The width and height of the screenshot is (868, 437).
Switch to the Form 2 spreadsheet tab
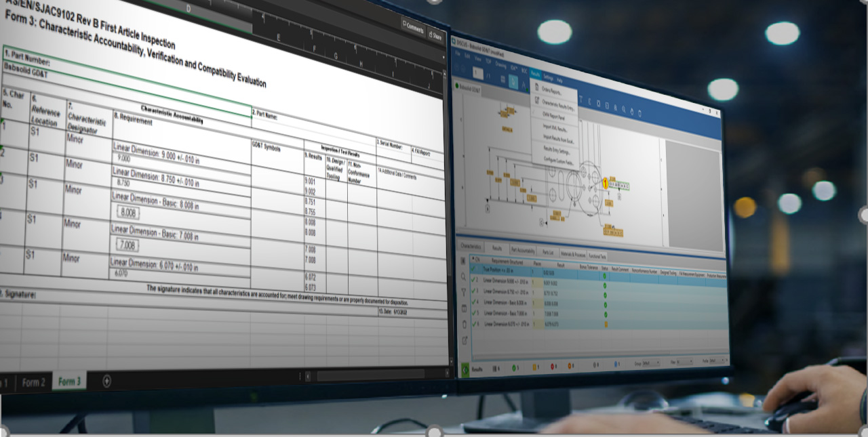coord(35,381)
